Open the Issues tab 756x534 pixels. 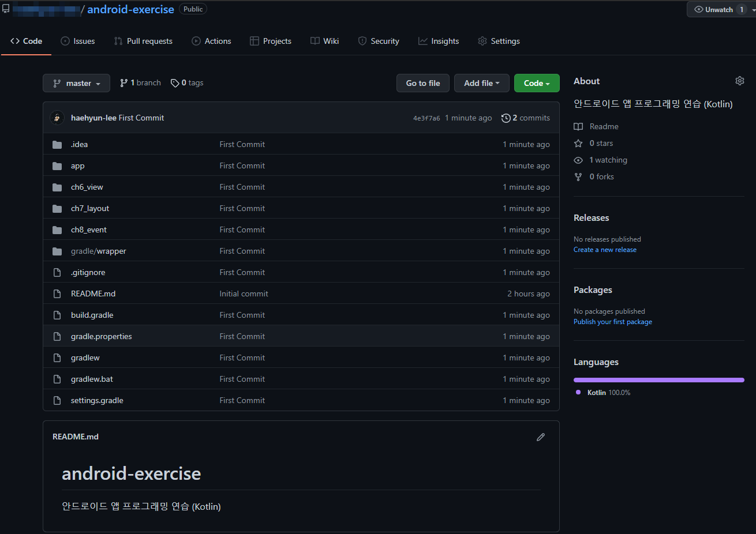pyautogui.click(x=78, y=41)
